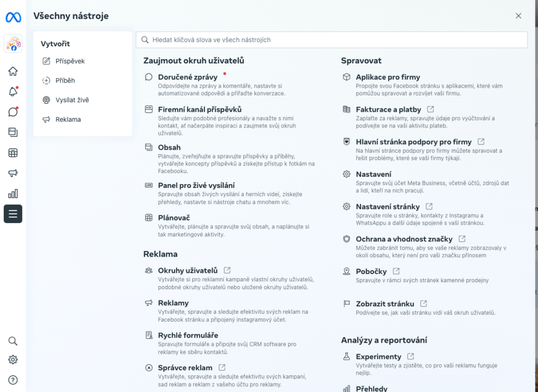Viewport: 538px width, 392px height.
Task: Open the Help question mark icon
Action: pyautogui.click(x=13, y=380)
